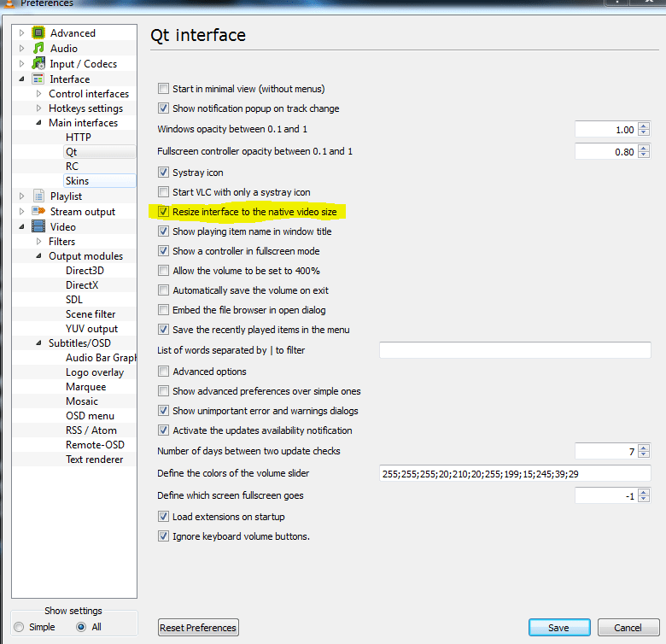The image size is (666, 644).
Task: Collapse the Interface tree node
Action: 21,79
